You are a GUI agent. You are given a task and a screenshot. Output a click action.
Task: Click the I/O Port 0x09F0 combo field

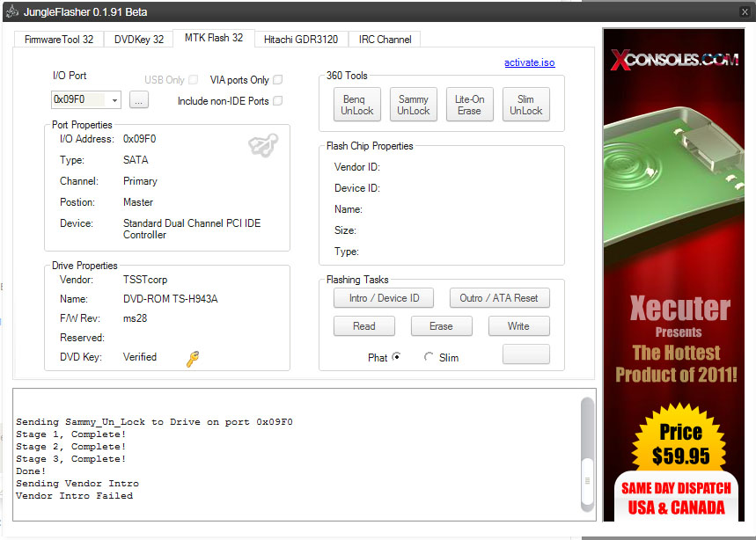click(86, 99)
